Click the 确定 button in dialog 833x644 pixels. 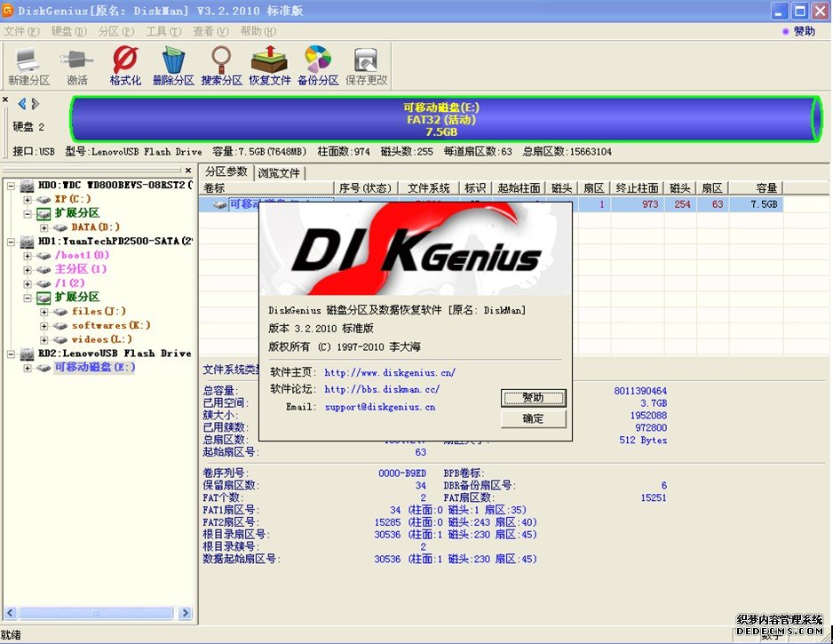pos(533,418)
